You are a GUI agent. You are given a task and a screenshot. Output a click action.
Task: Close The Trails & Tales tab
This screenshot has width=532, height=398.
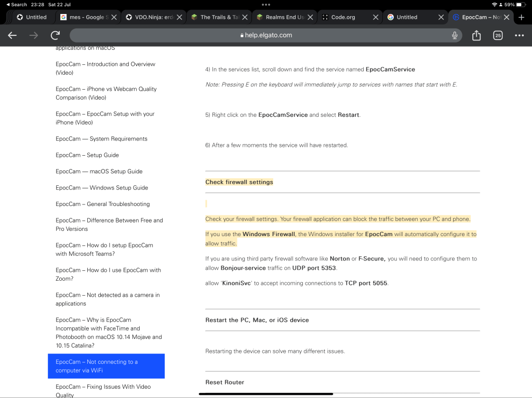[x=245, y=17]
